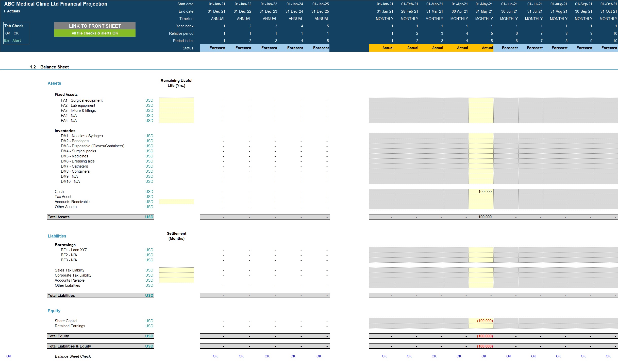Screen dimensions: 618x364
Task: Select the 'Total Liabilities & Equity' label
Action: click(x=69, y=346)
